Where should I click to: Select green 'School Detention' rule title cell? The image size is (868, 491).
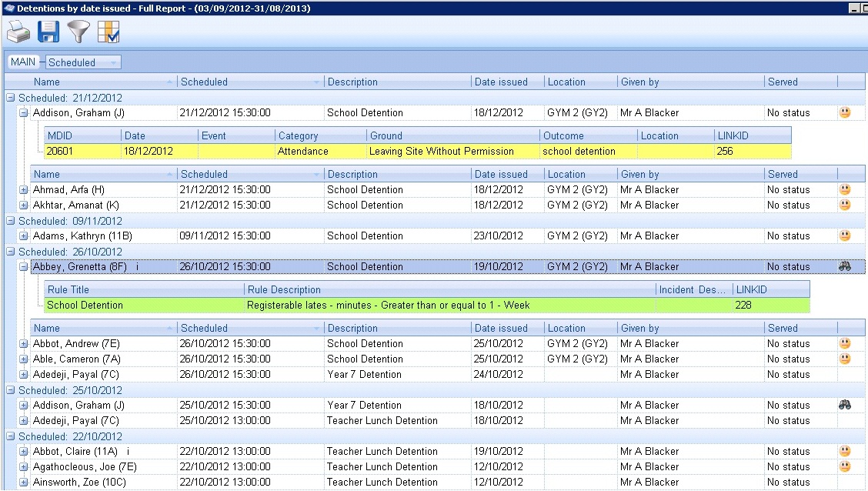click(x=144, y=305)
